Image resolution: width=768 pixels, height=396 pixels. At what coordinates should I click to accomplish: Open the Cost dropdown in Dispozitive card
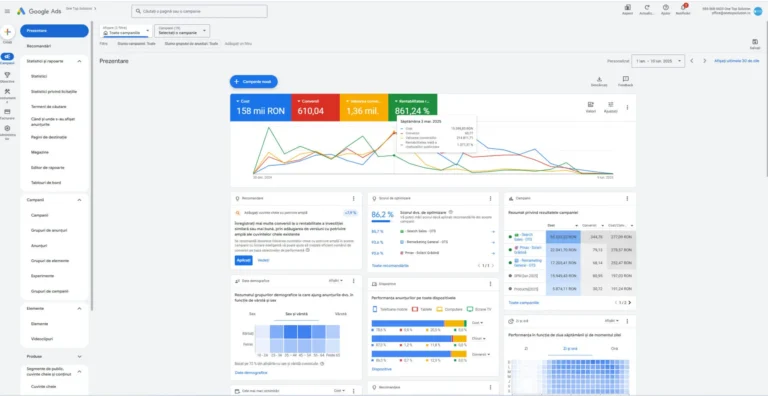pos(478,323)
